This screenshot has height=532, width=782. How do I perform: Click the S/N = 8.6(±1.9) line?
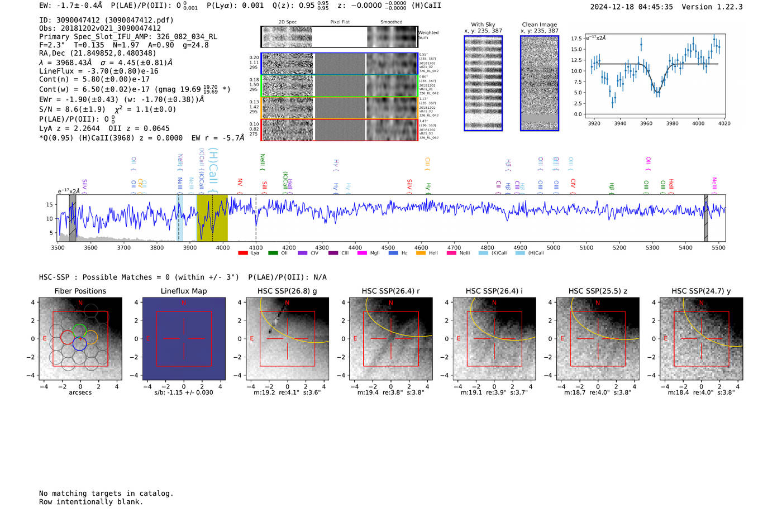(x=107, y=109)
